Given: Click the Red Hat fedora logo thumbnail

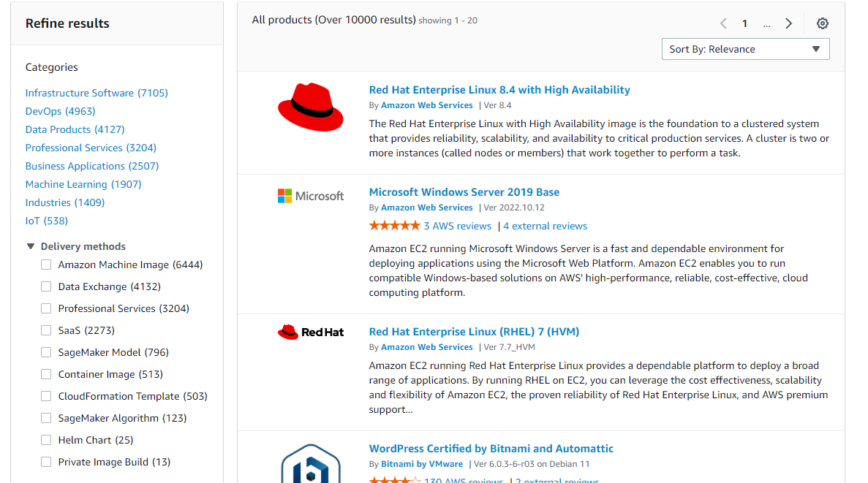Looking at the screenshot, I should coord(311,107).
